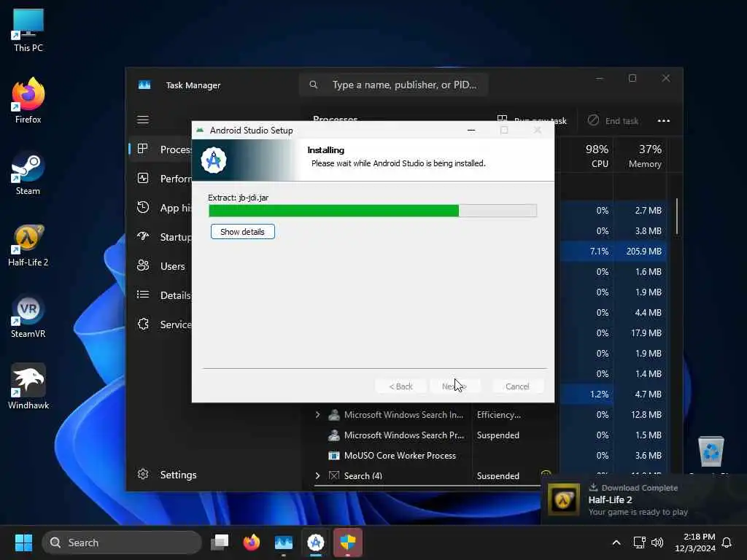Select the SteamVR desktop icon
747x560 pixels.
tap(28, 316)
